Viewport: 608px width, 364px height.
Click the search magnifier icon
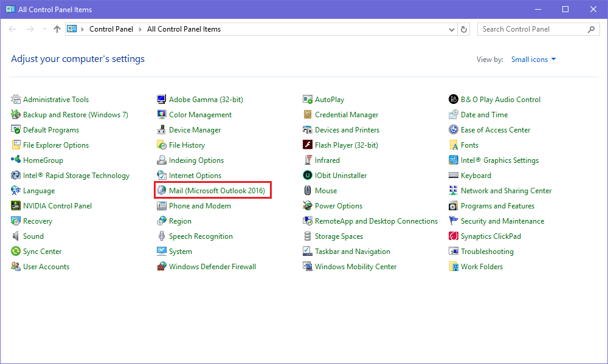(x=591, y=29)
